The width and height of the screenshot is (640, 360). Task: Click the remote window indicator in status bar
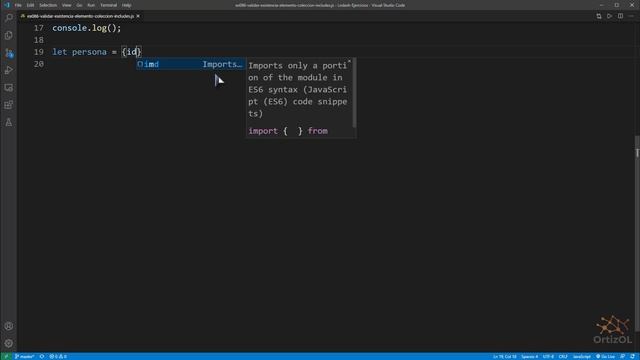point(6,356)
